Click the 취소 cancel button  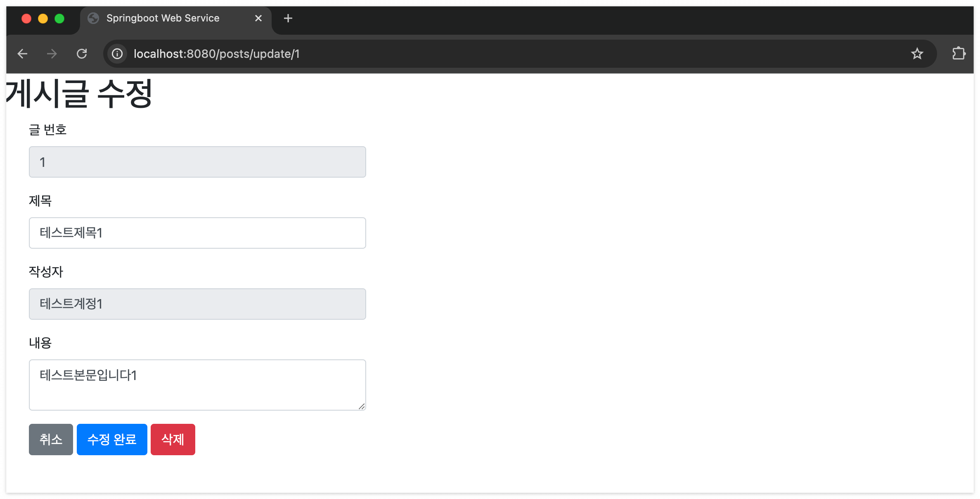pos(51,439)
